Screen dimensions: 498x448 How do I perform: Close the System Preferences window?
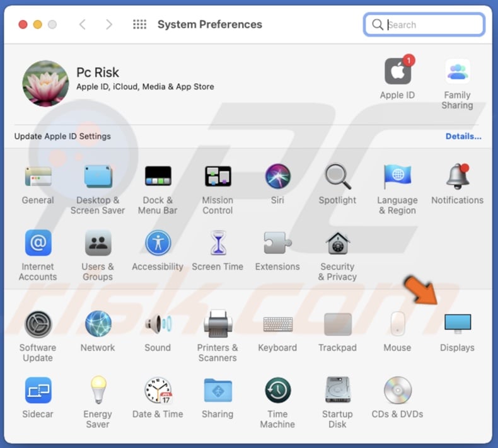coord(23,25)
